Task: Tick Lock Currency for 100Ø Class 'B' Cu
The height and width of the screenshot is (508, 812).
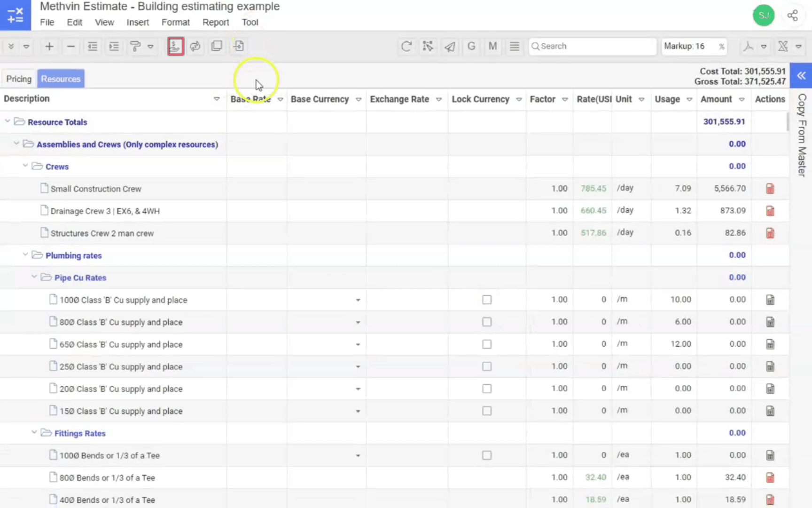Action: 487,300
